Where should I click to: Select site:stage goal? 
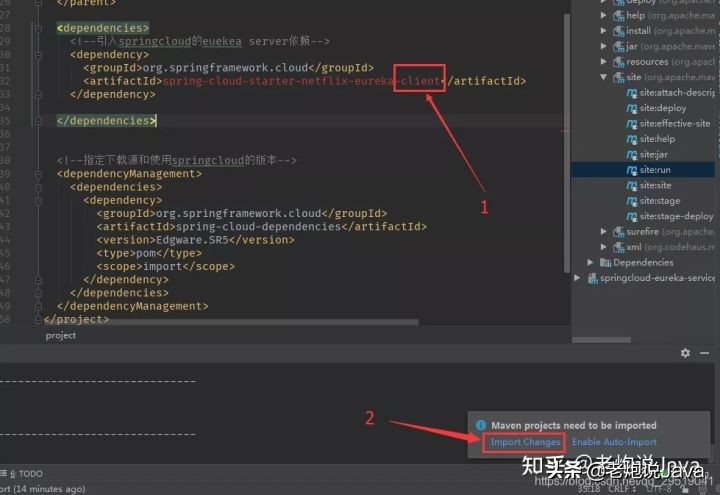click(x=660, y=201)
